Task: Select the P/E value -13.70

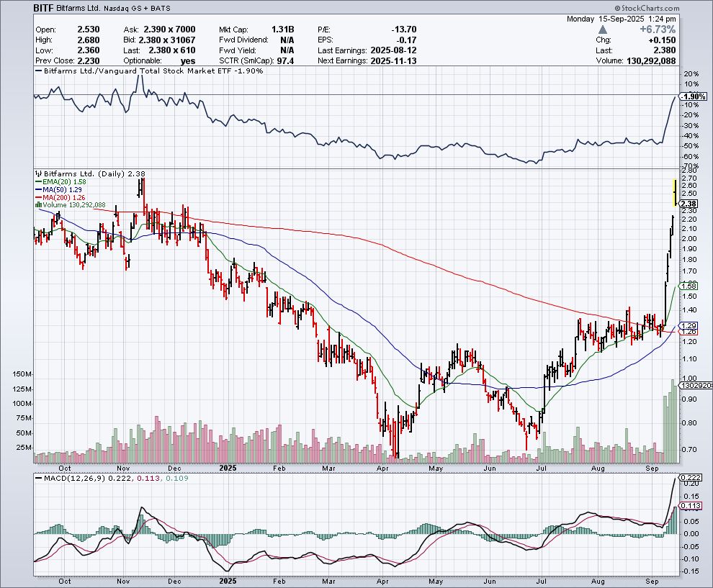Action: [404, 30]
